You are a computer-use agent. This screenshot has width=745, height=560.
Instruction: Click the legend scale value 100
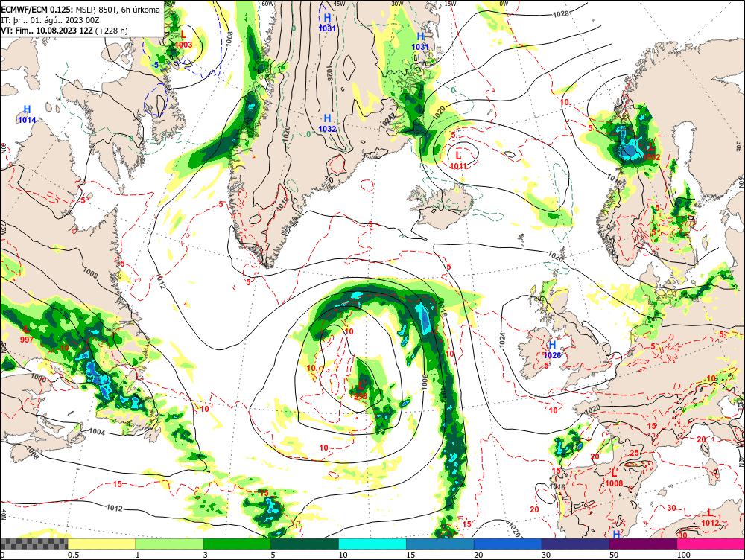pos(684,555)
